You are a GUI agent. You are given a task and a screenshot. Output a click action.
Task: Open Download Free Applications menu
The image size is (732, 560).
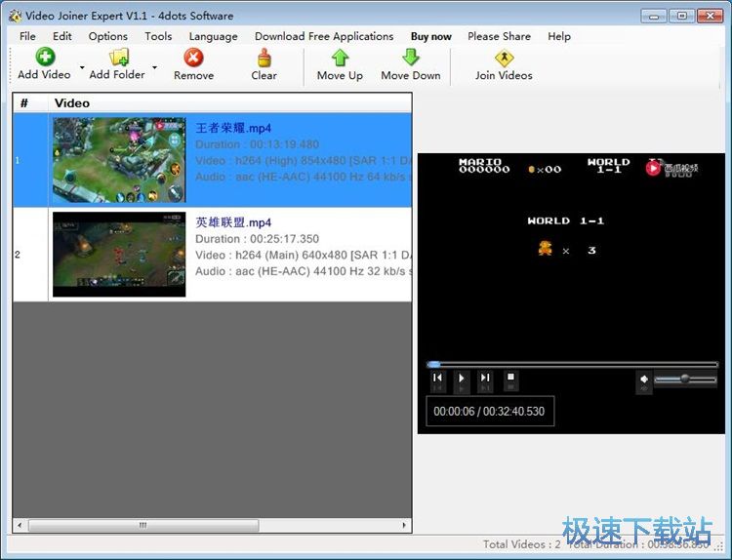pos(324,36)
